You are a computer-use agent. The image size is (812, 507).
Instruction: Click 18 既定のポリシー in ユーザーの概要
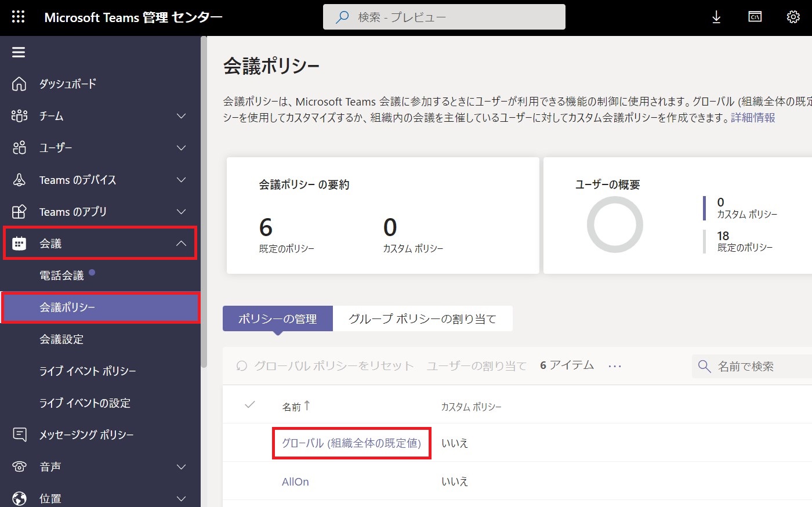(x=745, y=241)
